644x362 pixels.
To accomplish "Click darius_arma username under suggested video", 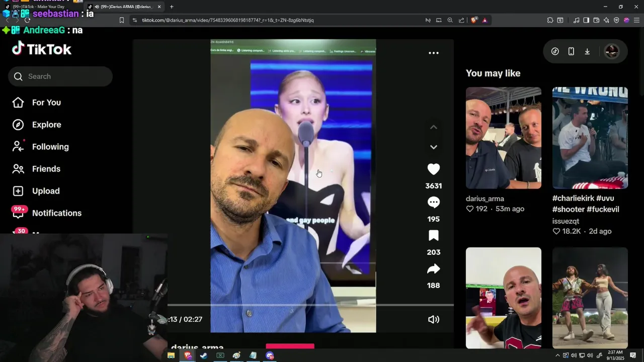I will coord(485,199).
